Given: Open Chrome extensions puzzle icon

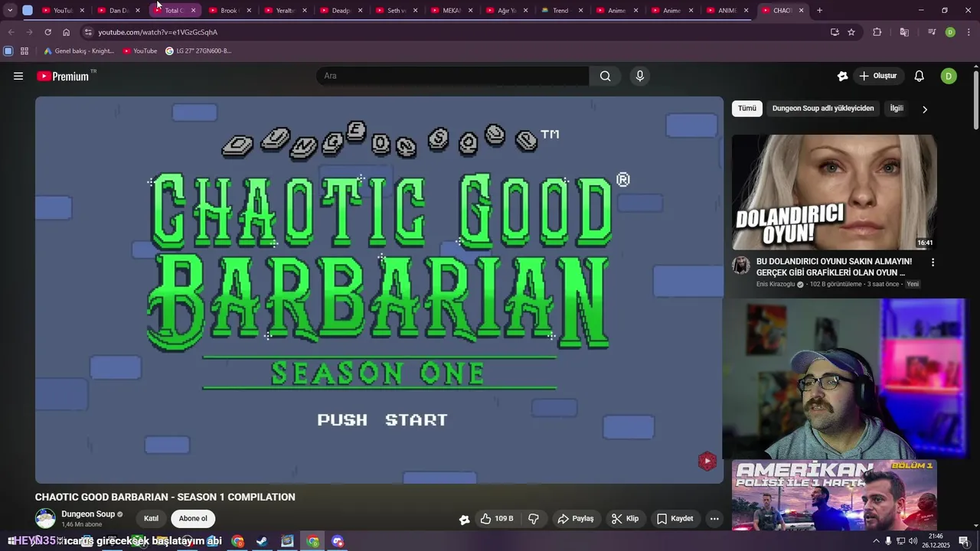Looking at the screenshot, I should 877,32.
